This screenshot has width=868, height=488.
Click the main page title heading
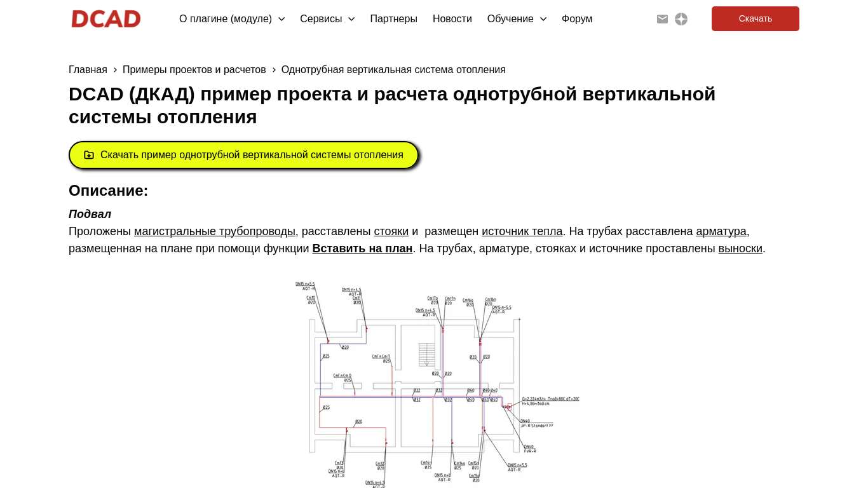point(392,105)
